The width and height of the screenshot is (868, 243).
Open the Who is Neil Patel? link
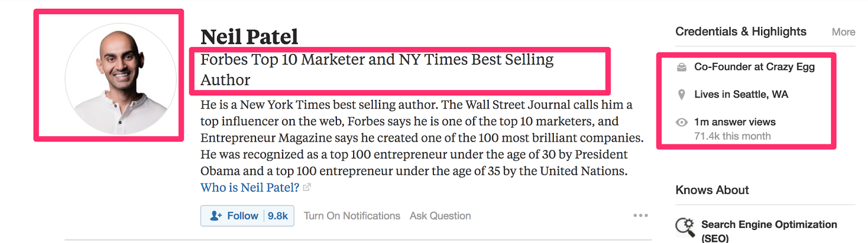250,188
